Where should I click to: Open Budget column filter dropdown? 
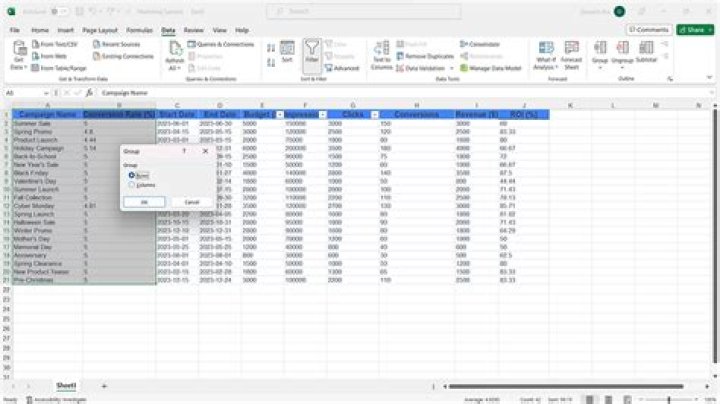click(x=279, y=115)
